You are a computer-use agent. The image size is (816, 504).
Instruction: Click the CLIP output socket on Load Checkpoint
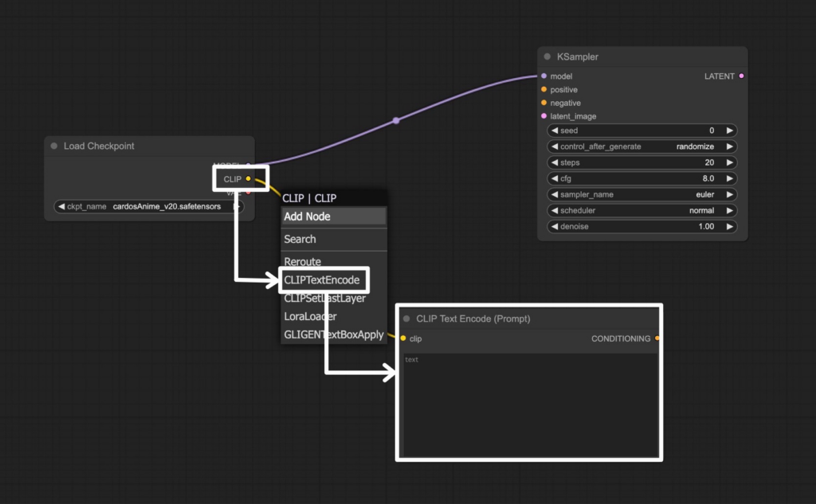tap(249, 179)
